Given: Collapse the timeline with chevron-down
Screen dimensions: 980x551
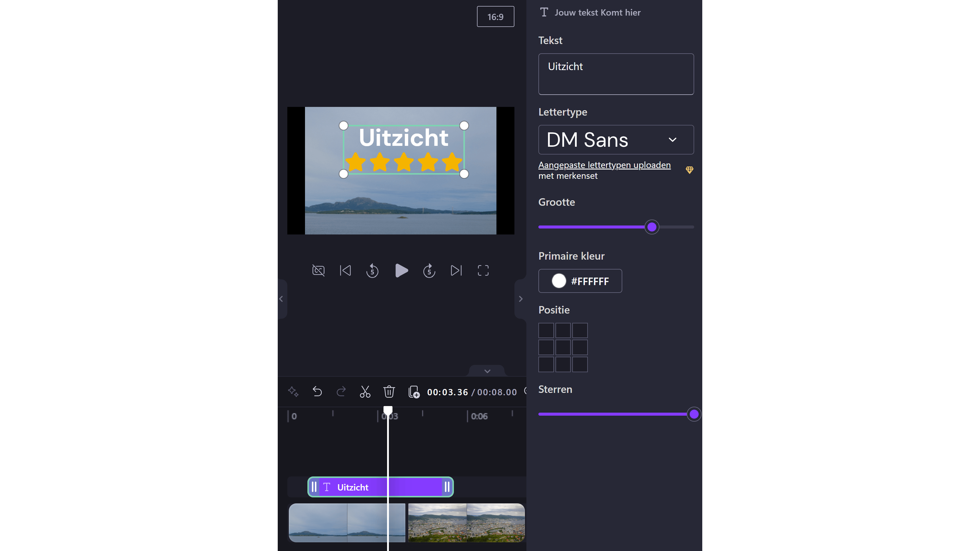Looking at the screenshot, I should (x=487, y=371).
